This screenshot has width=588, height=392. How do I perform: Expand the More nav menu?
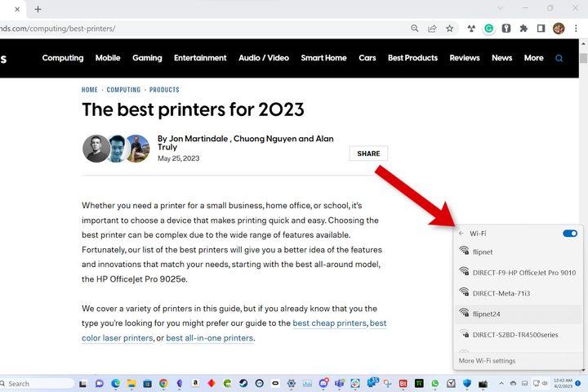[533, 58]
